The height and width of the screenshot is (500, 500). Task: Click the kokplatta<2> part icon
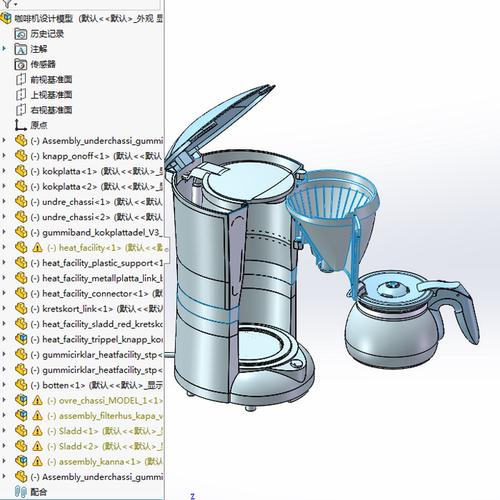click(21, 186)
